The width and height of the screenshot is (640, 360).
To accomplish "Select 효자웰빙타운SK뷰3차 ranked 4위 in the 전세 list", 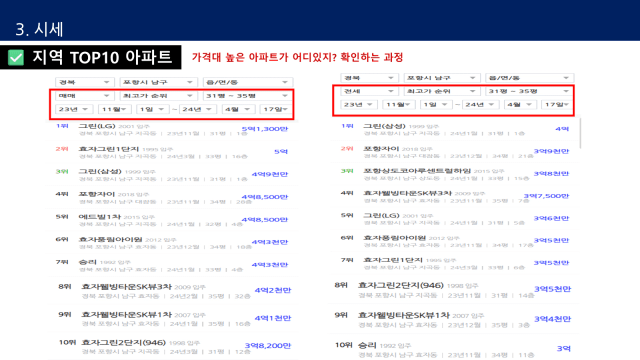I will coord(407,193).
